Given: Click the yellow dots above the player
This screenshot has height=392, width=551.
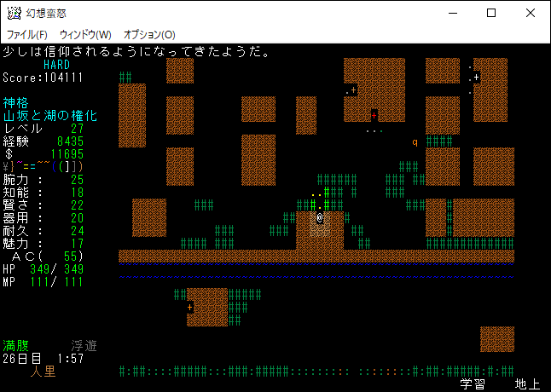Looking at the screenshot, I should pos(316,193).
